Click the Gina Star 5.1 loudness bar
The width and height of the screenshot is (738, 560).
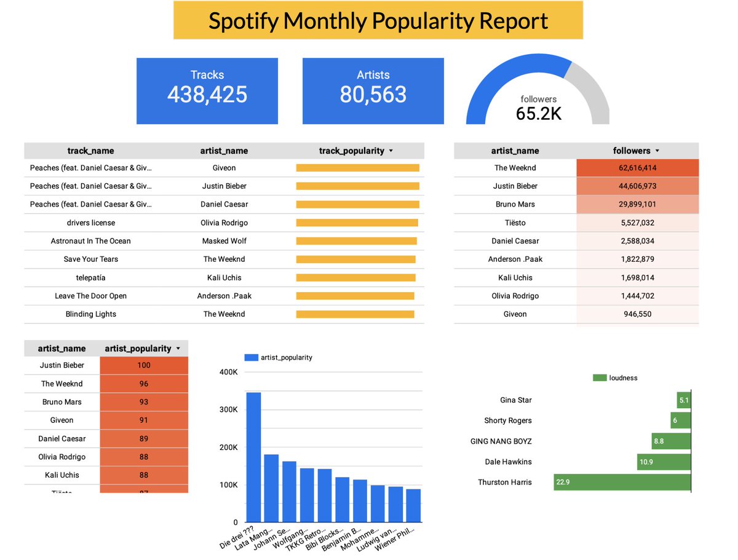point(683,400)
